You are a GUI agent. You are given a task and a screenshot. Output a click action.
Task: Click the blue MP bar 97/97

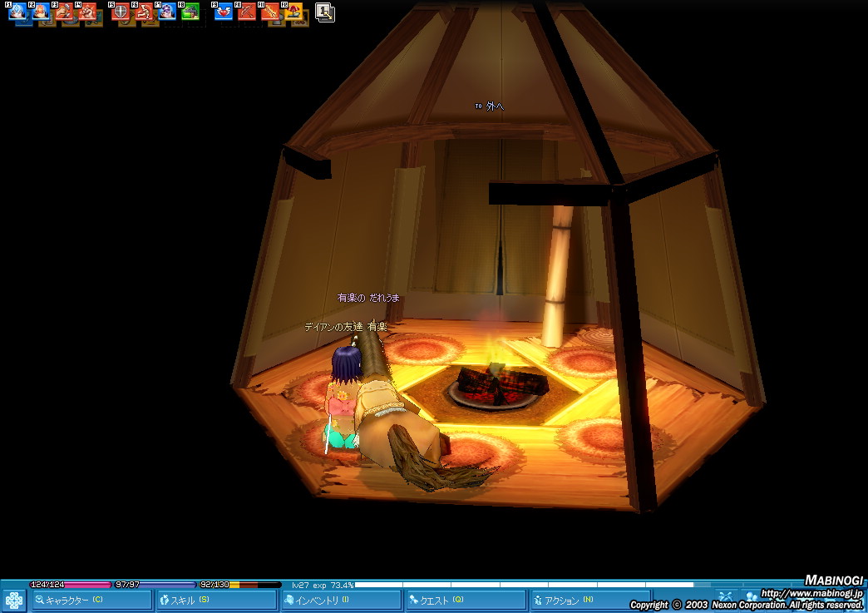coord(155,584)
